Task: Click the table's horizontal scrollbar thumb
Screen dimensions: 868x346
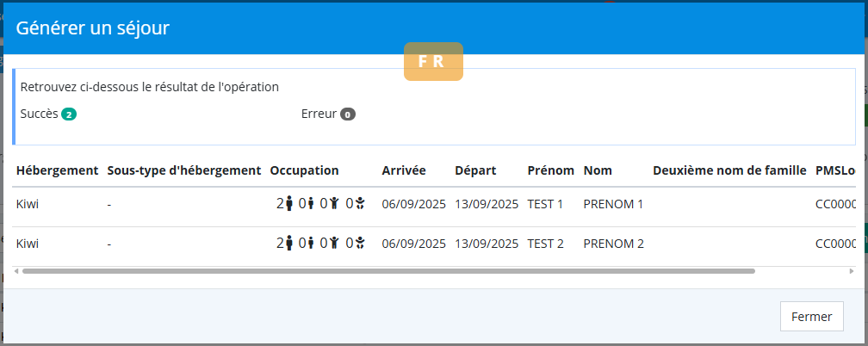Action: pyautogui.click(x=387, y=270)
